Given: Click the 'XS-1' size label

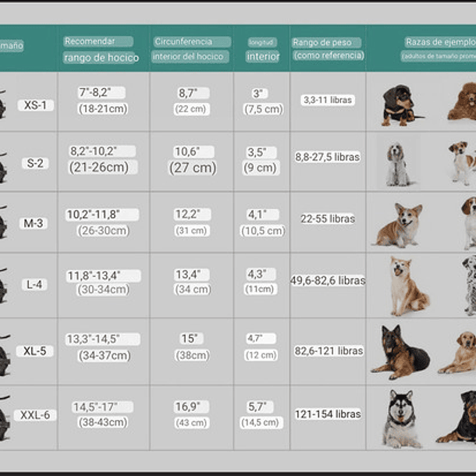Looking at the screenshot, I should point(36,105).
